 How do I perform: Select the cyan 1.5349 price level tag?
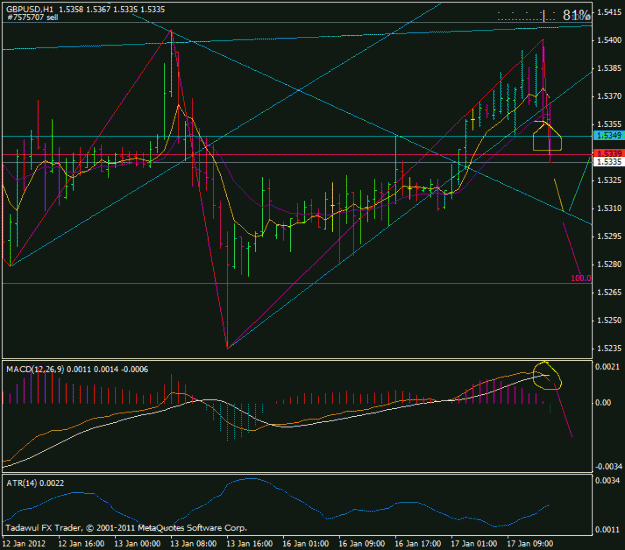click(x=609, y=136)
